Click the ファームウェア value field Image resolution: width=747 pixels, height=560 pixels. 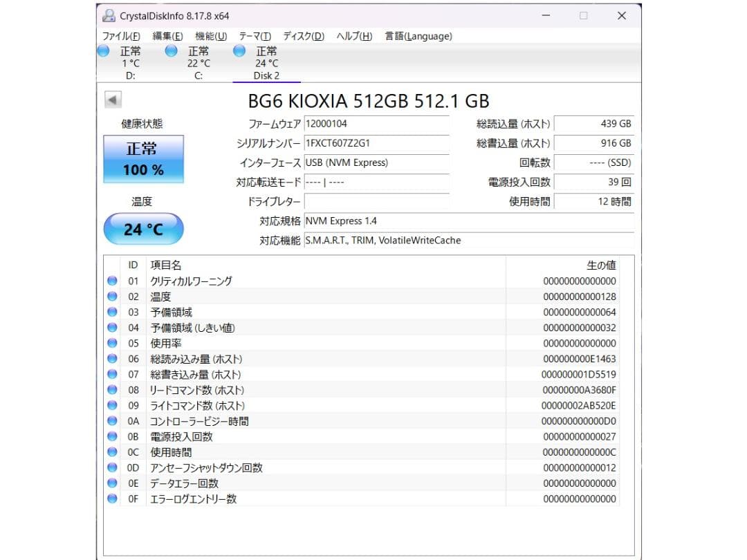tap(377, 124)
